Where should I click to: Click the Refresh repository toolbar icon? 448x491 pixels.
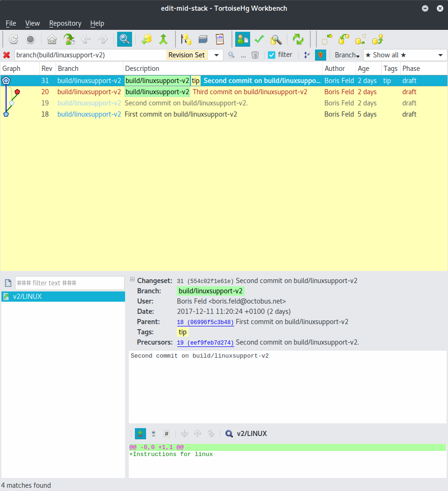[14, 40]
